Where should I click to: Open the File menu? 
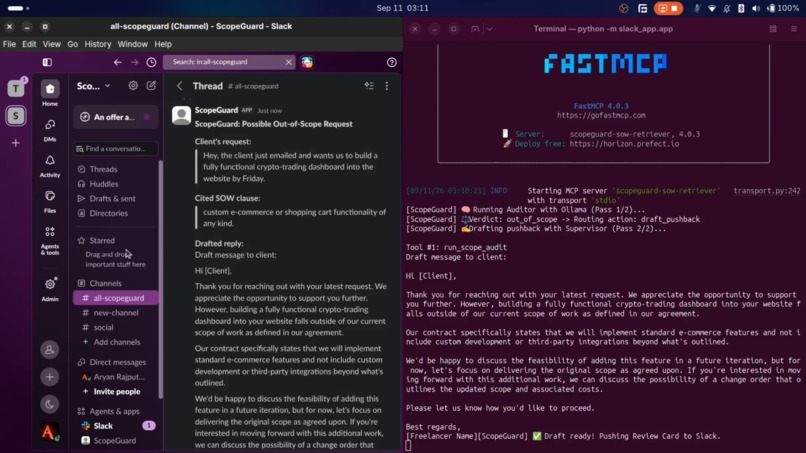pos(9,44)
